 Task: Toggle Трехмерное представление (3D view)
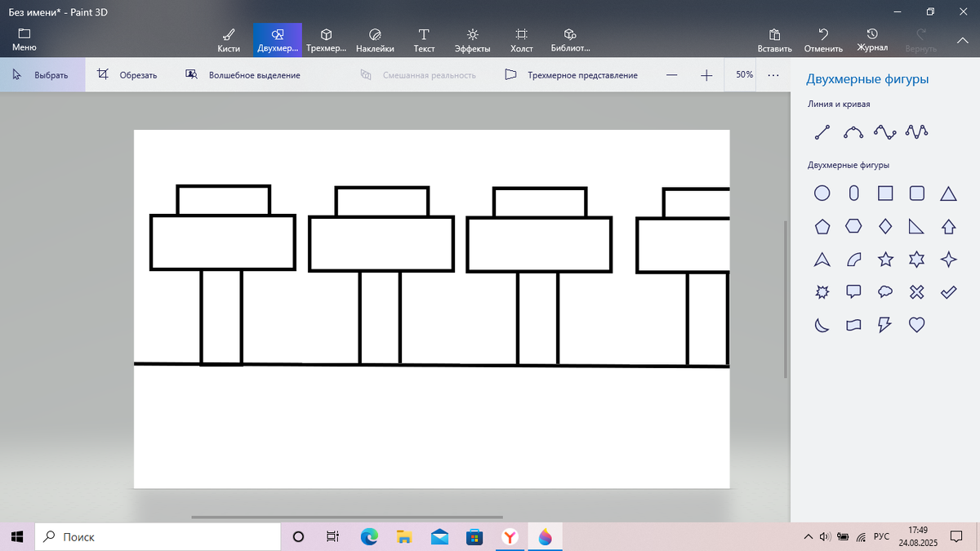571,74
